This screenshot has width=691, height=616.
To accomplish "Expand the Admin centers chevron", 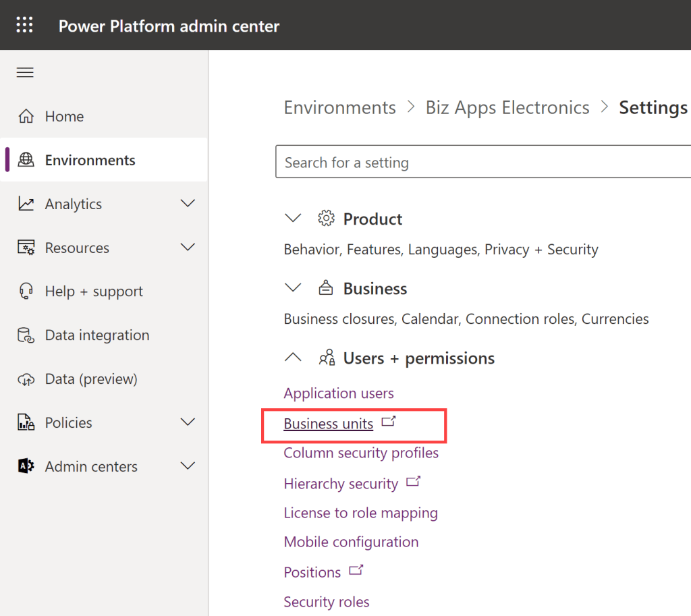I will (x=188, y=466).
